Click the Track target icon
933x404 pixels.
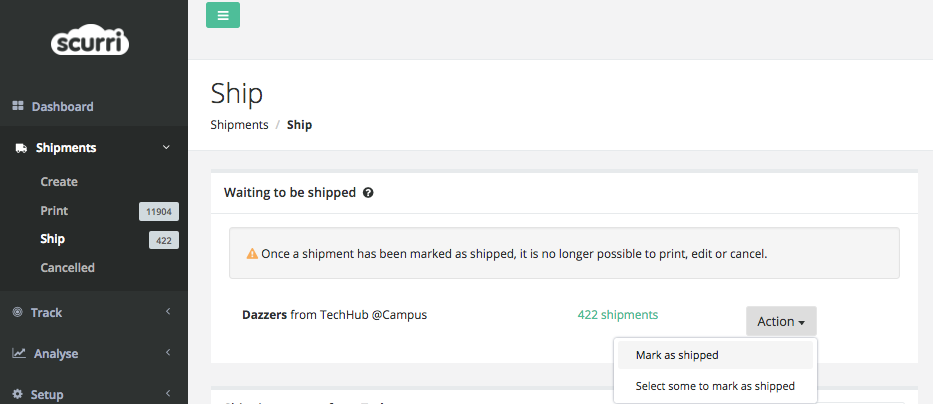click(18, 312)
